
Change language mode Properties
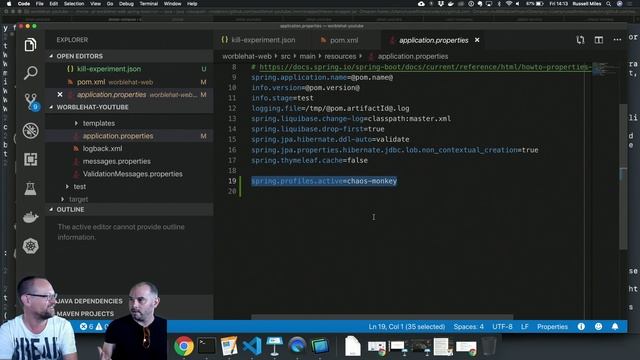tap(552, 327)
